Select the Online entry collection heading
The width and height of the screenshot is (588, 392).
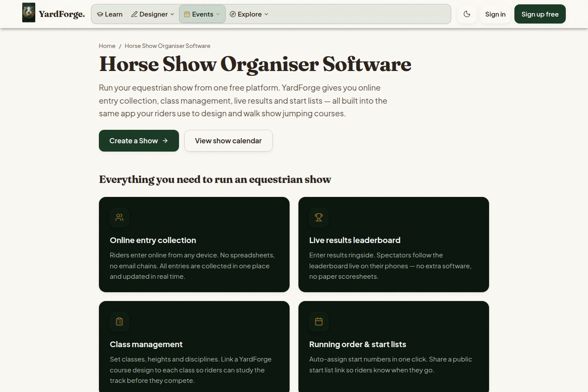coord(153,240)
